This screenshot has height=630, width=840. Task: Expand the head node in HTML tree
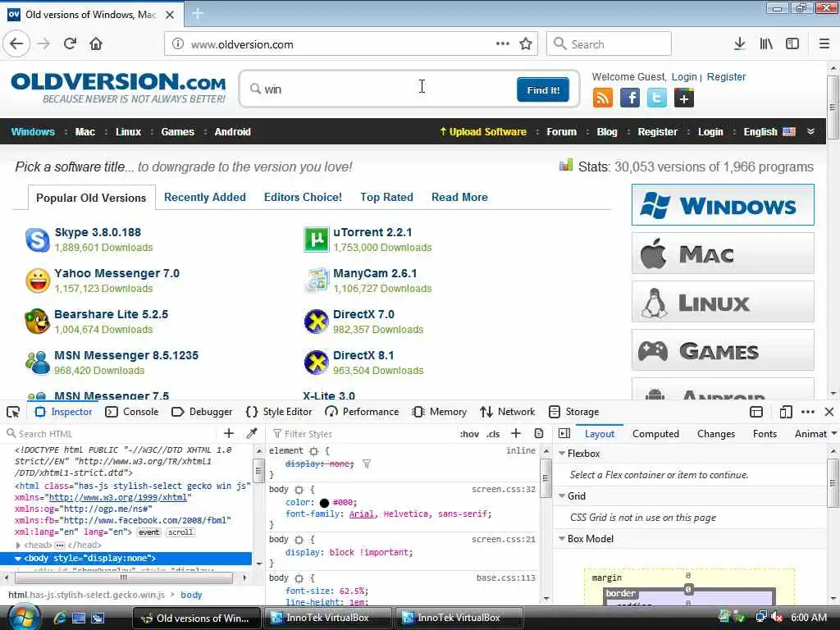[x=18, y=546]
